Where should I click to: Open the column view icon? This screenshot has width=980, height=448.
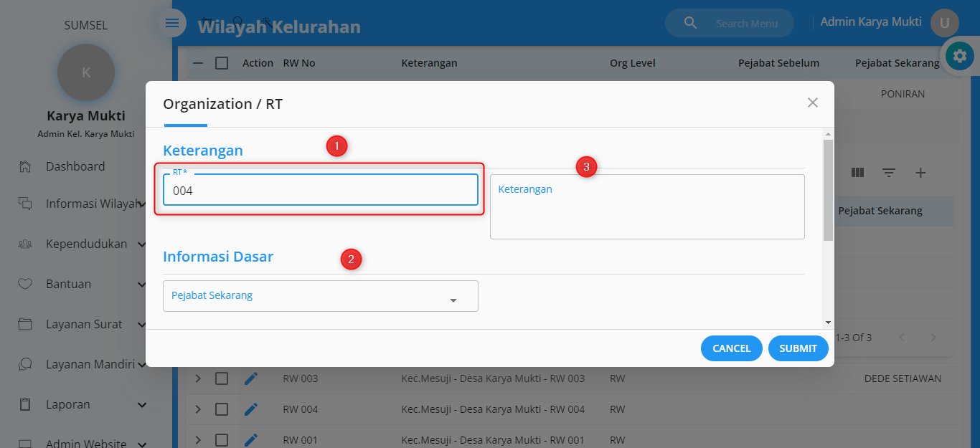(x=857, y=173)
